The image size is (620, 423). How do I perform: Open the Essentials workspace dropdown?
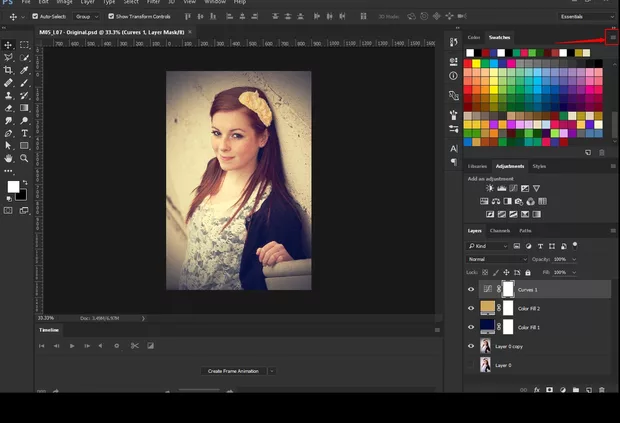(587, 17)
